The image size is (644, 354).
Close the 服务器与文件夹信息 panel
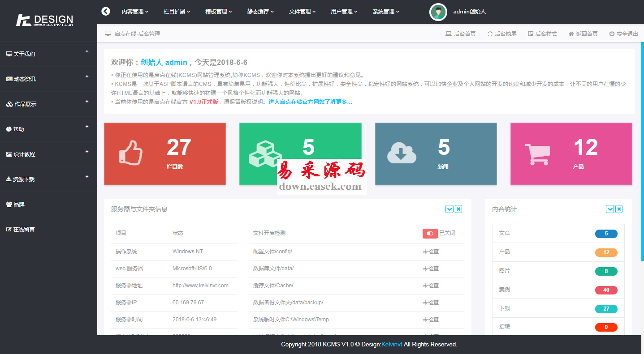(x=458, y=209)
